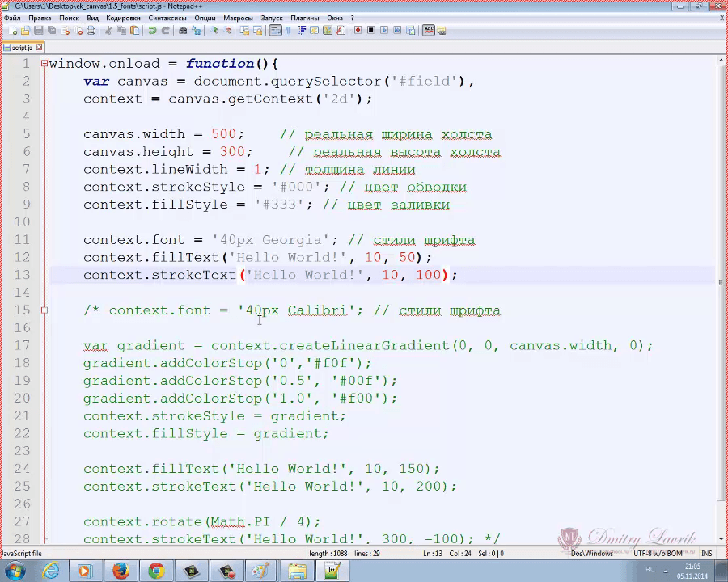Open the Запуск menu
This screenshot has height=582, width=728.
tap(272, 18)
